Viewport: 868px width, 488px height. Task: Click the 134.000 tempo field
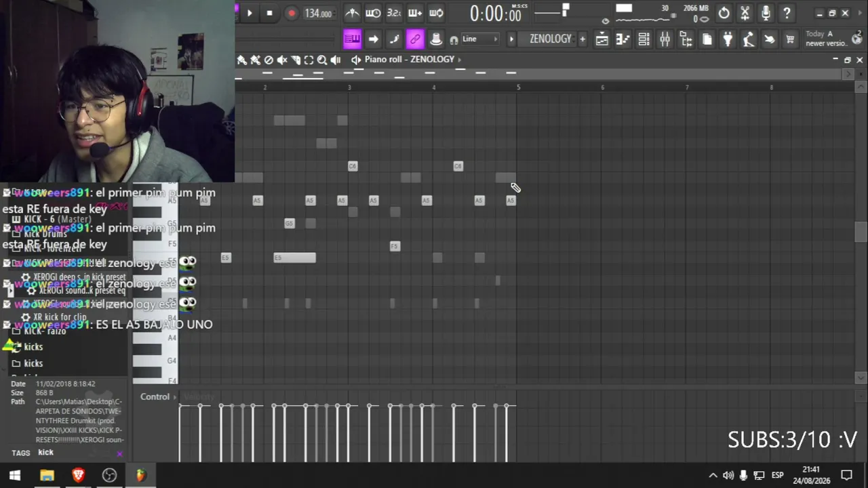(318, 14)
